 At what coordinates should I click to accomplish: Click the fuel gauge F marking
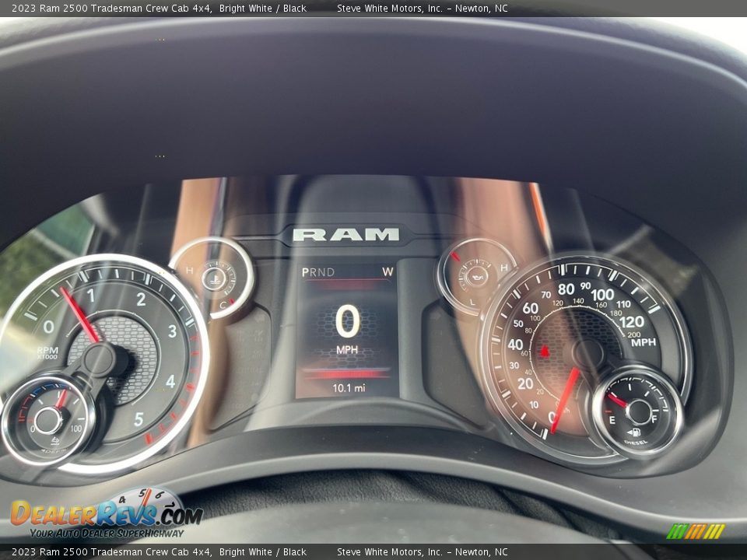[654, 419]
